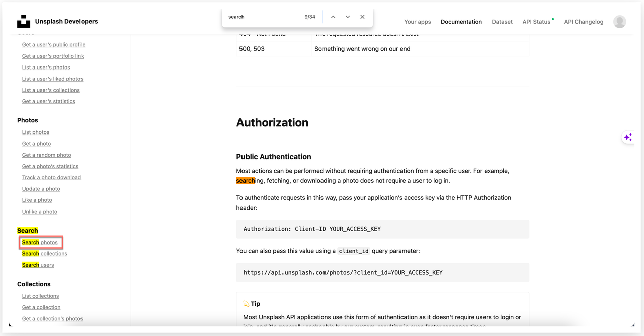This screenshot has height=336, width=644.
Task: Open Track a photo download link
Action: [51, 178]
